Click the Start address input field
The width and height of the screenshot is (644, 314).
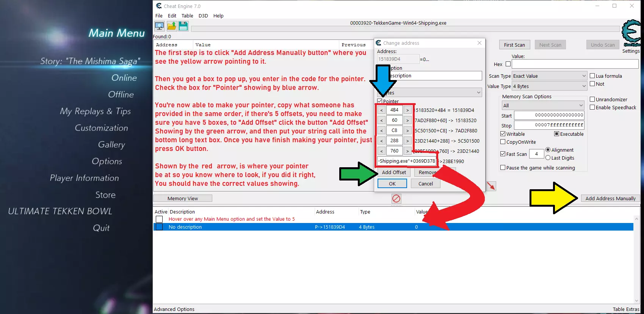point(549,115)
